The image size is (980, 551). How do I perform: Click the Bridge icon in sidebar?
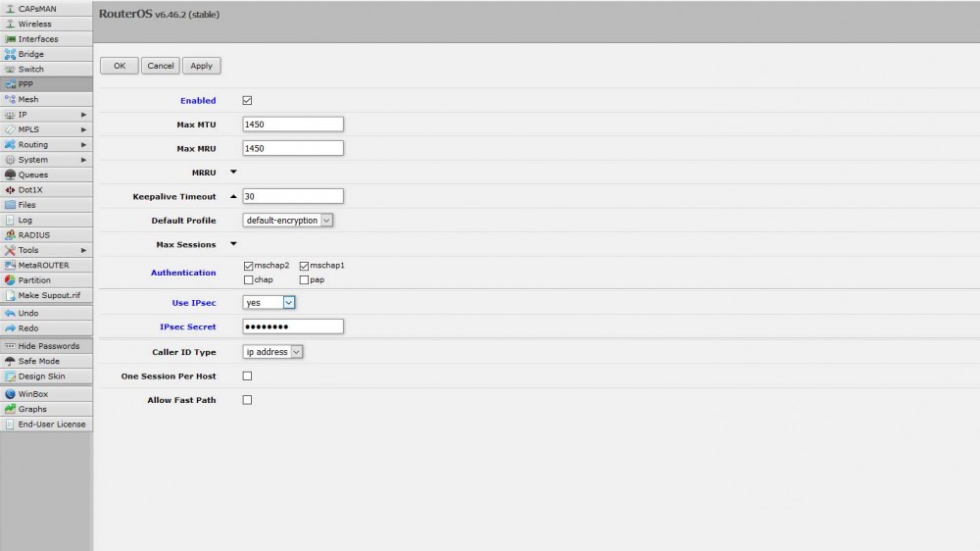pyautogui.click(x=10, y=54)
